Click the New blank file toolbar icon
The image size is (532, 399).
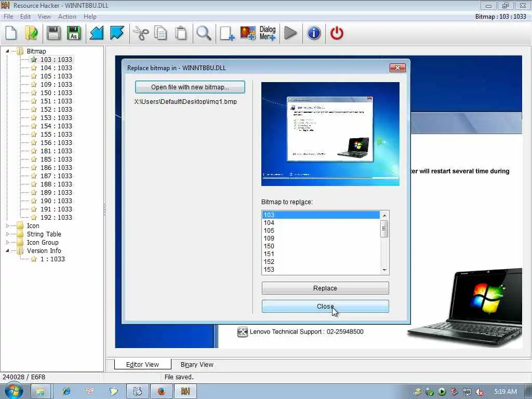click(x=11, y=33)
